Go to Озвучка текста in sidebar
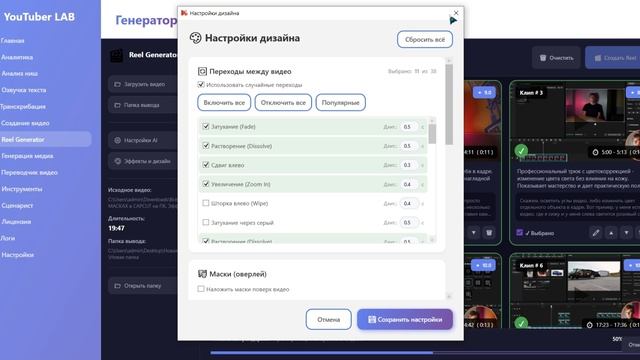640x360 pixels. point(23,90)
